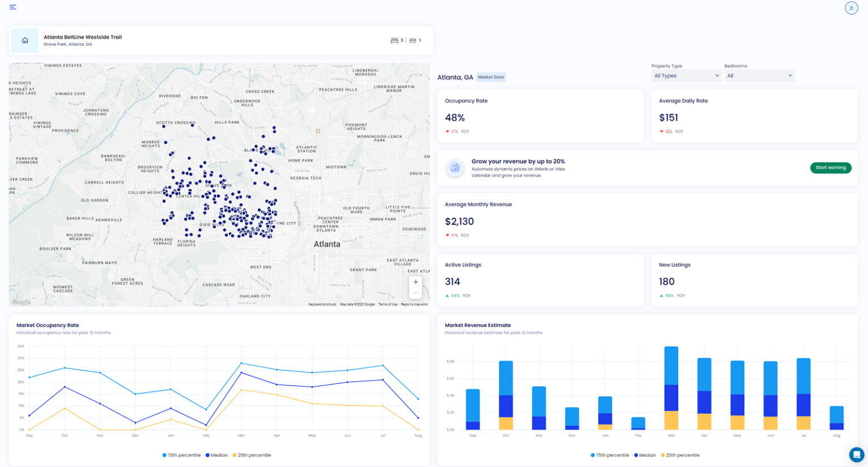Open the hamburger menu icon
Viewport: 868px width, 467px height.
point(12,7)
